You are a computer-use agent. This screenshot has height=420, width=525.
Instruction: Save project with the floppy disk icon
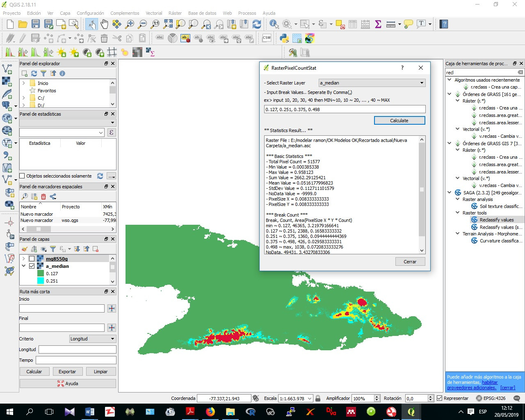36,24
